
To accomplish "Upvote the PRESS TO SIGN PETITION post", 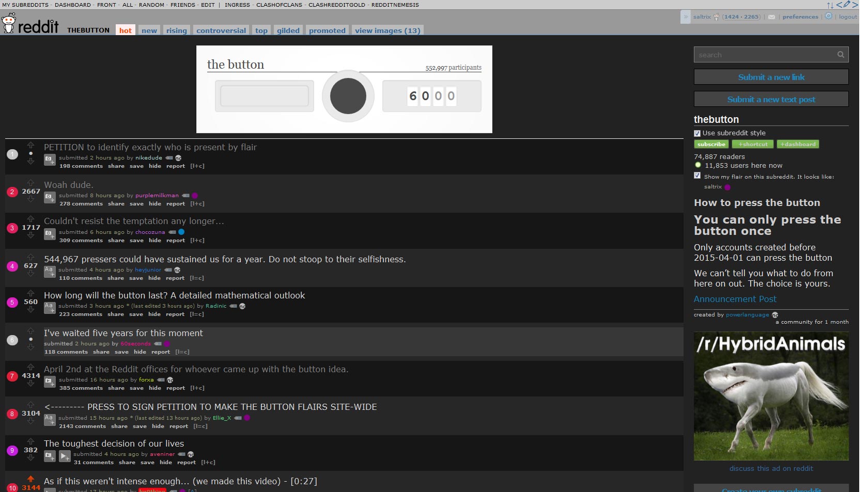I will pyautogui.click(x=30, y=405).
